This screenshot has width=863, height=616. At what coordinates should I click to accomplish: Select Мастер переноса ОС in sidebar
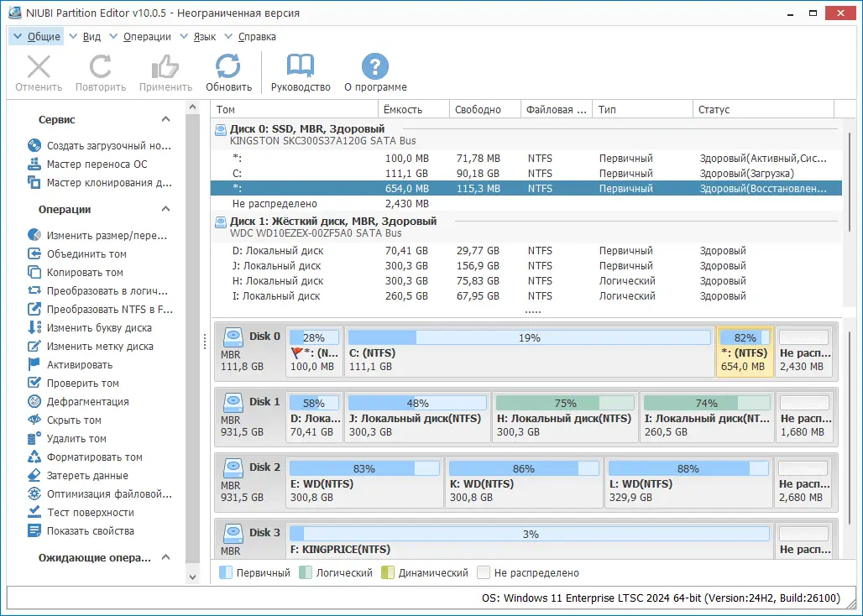click(97, 164)
